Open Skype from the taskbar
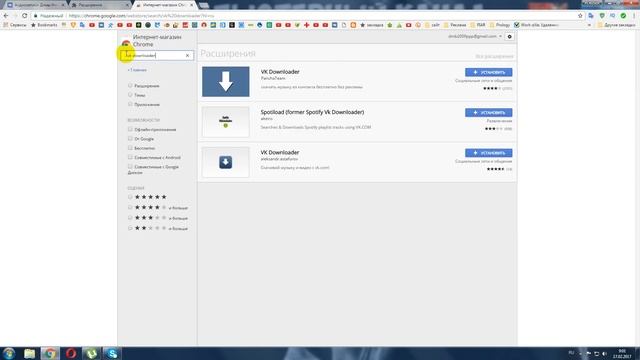 112,353
